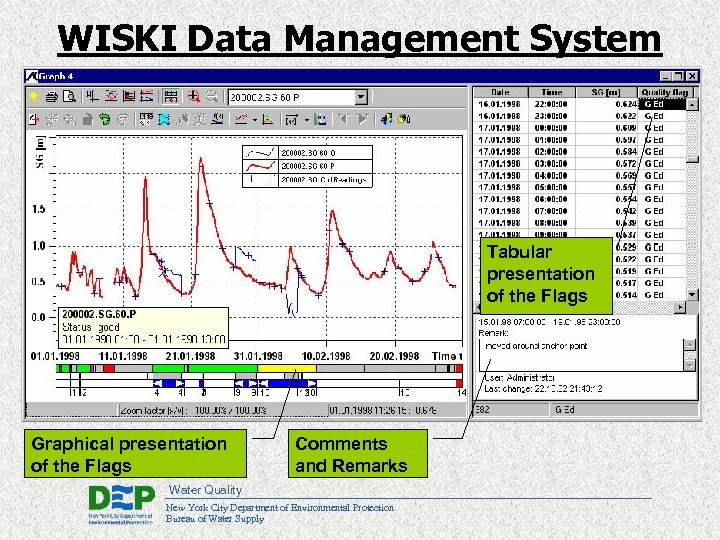Click the green circular refresh icon
The width and height of the screenshot is (720, 540).
[105, 120]
